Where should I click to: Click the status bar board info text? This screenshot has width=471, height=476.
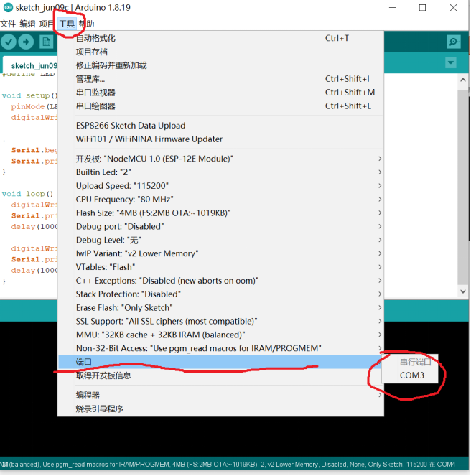[x=228, y=464]
